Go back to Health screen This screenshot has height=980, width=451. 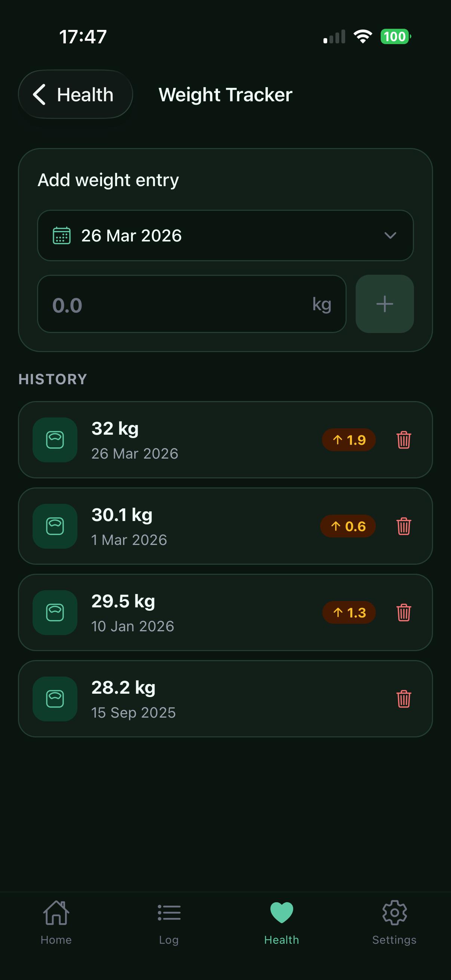click(x=76, y=94)
